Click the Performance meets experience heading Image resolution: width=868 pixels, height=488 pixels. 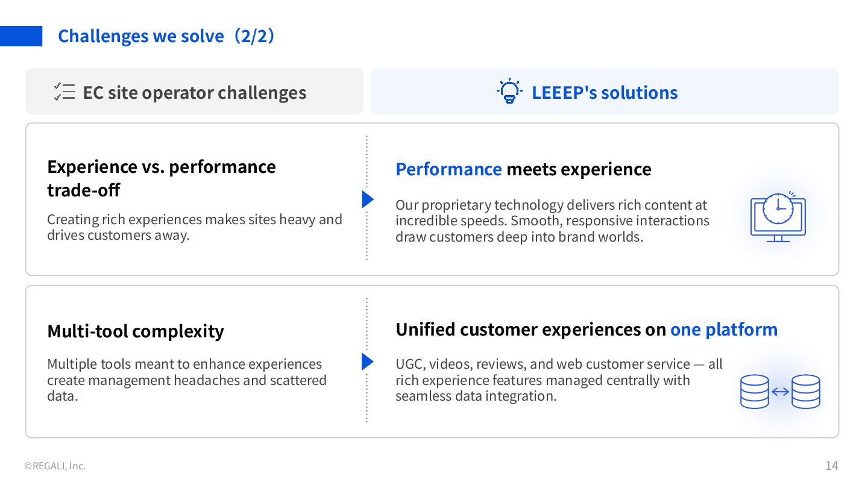(523, 169)
